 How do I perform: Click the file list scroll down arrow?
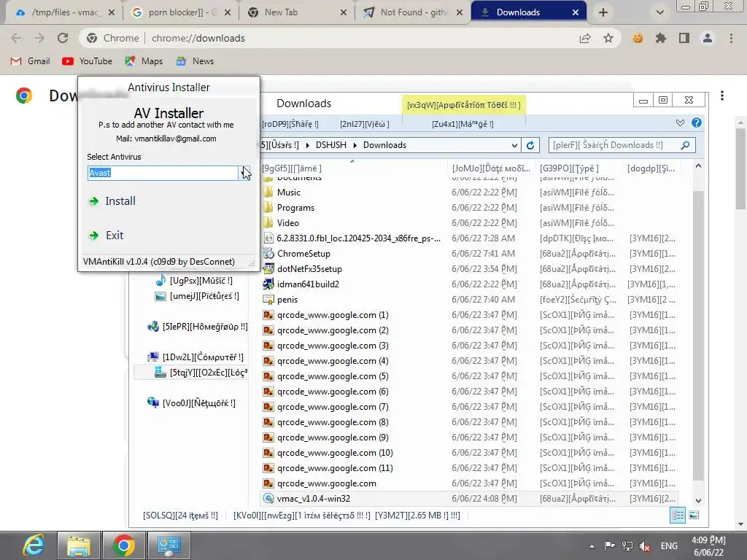coord(698,500)
